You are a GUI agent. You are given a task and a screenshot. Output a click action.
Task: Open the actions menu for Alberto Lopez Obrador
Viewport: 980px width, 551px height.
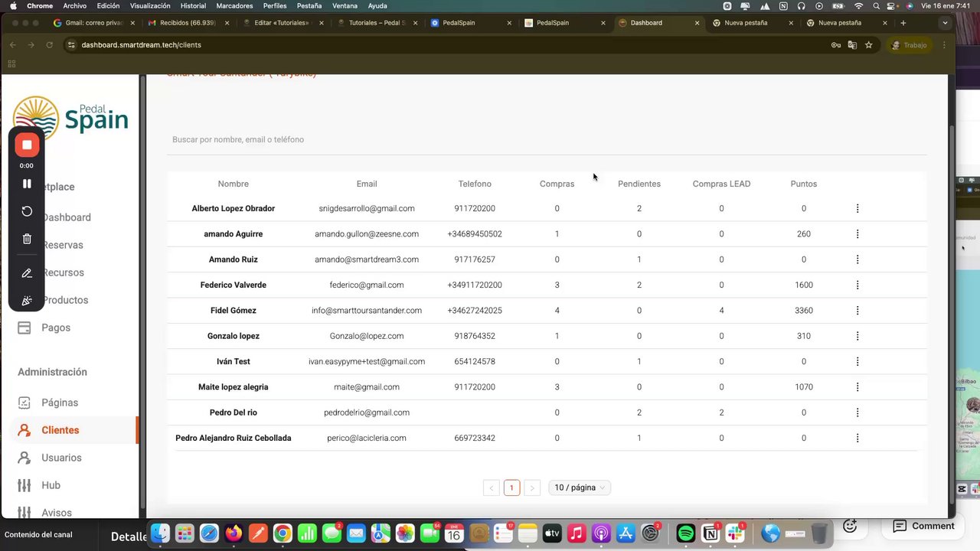(x=857, y=208)
